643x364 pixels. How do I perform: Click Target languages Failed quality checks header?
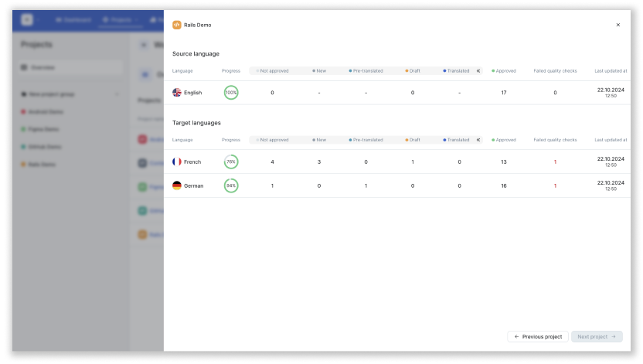555,140
